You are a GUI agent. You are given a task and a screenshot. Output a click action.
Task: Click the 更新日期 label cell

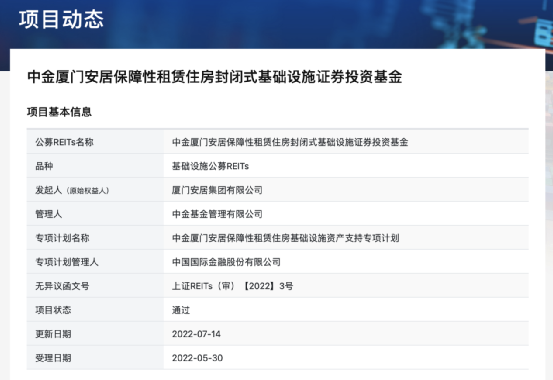[95, 334]
